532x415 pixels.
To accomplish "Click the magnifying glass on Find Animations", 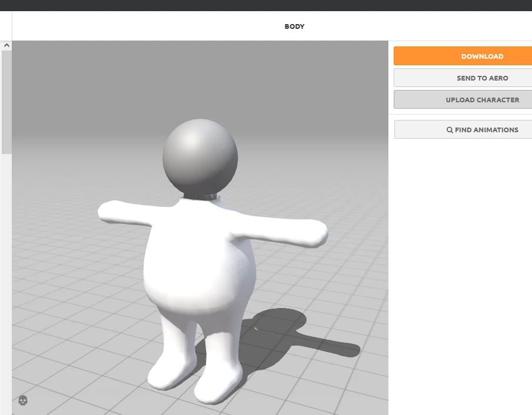I will click(449, 129).
